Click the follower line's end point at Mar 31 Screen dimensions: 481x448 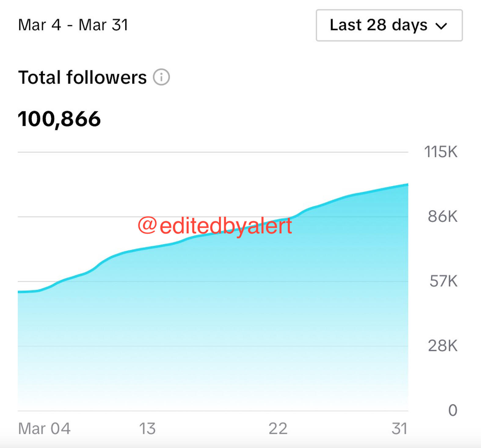click(407, 185)
